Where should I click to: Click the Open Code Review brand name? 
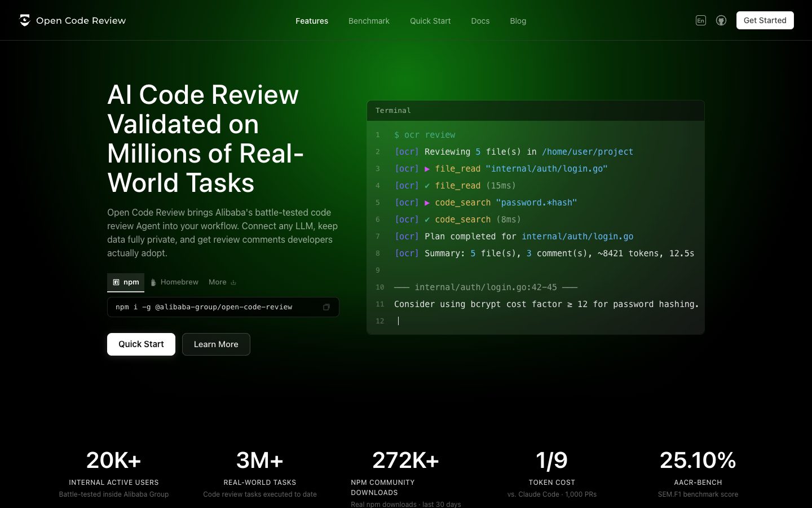coord(81,20)
